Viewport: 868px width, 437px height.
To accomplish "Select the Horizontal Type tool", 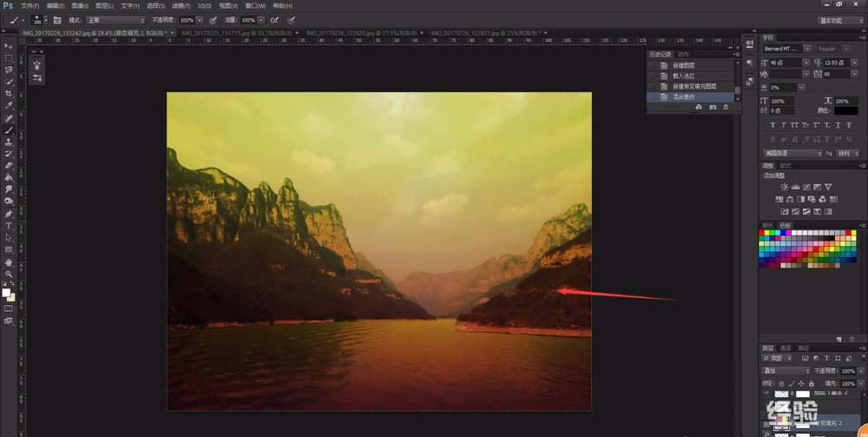I will click(x=9, y=225).
